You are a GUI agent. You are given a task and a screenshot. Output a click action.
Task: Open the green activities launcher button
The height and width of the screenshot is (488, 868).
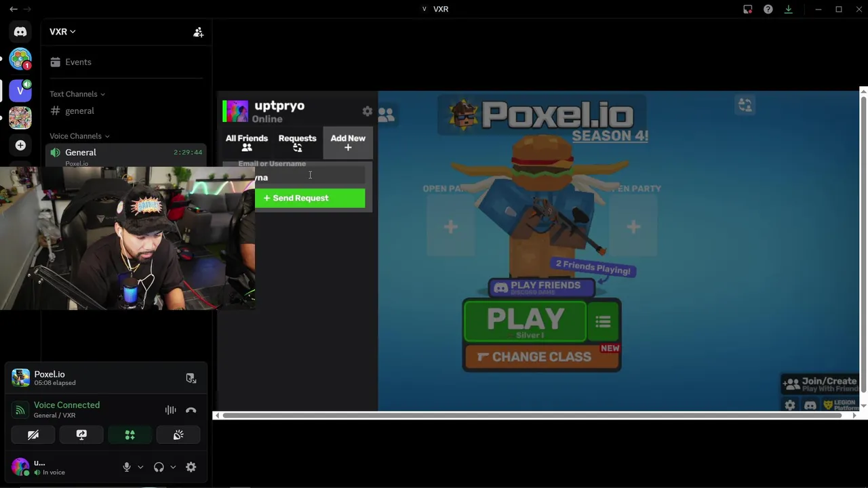130,435
